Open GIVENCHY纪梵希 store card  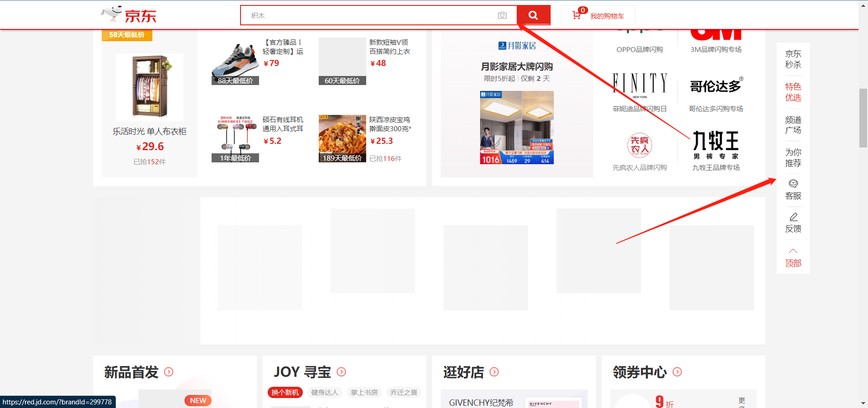point(514,399)
